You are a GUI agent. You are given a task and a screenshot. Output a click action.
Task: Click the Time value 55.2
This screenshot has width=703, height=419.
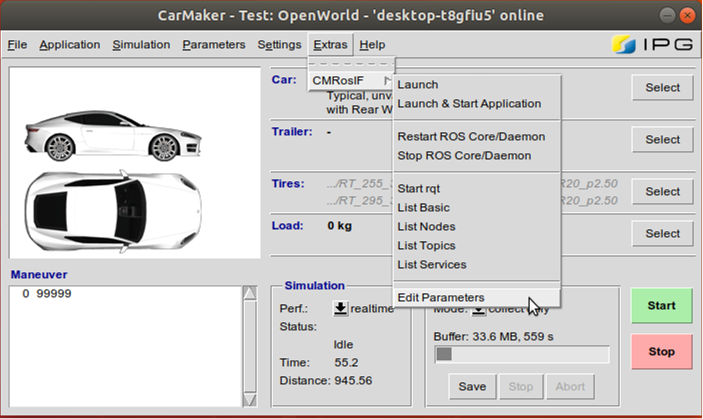pos(346,363)
